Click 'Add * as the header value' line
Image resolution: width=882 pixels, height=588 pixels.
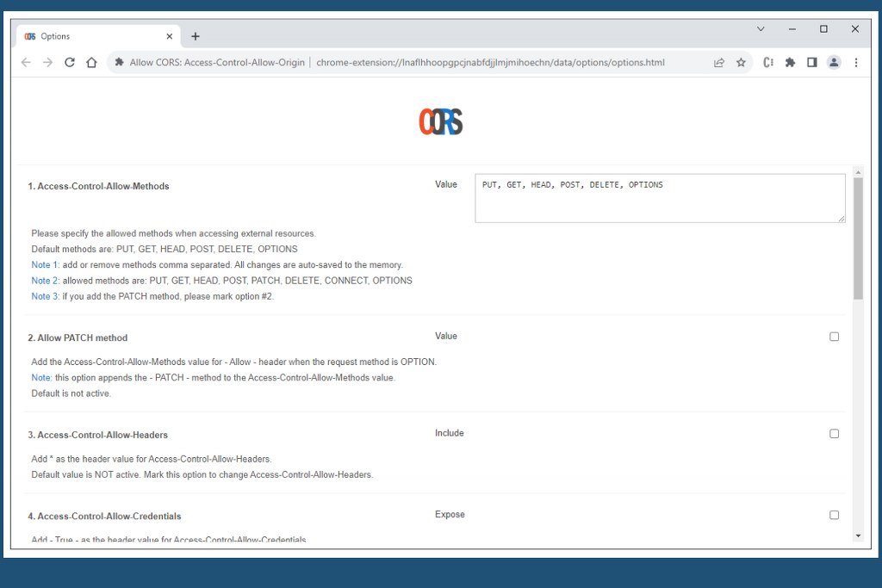[x=152, y=459]
